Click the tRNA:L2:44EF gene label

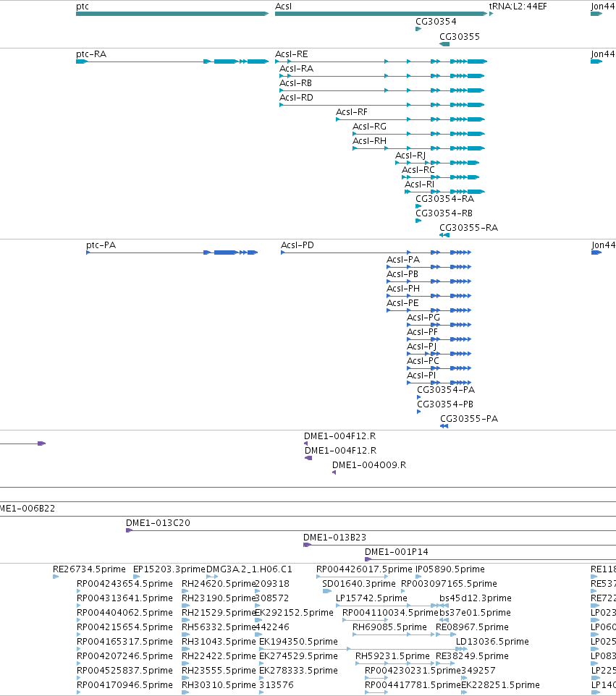tap(518, 7)
